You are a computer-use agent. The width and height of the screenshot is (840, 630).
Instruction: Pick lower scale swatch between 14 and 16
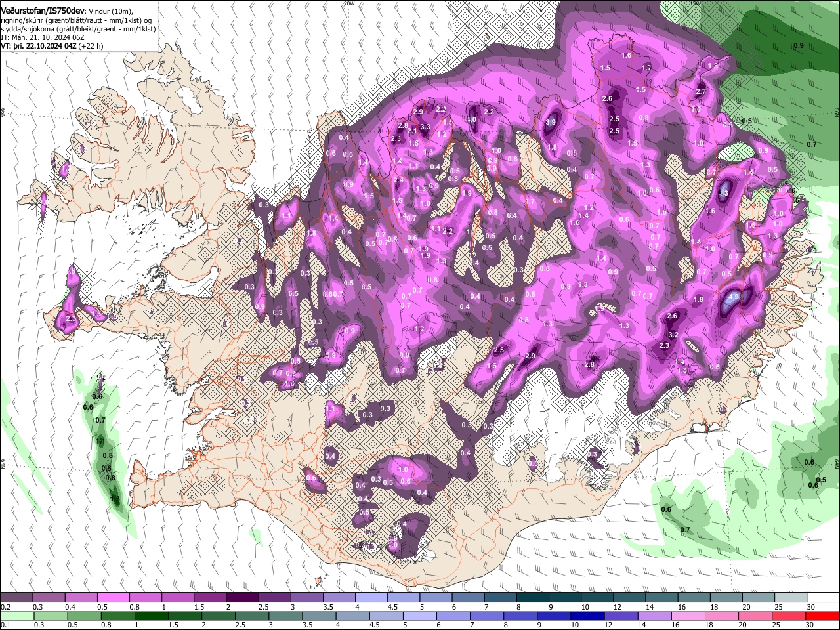pyautogui.click(x=655, y=616)
